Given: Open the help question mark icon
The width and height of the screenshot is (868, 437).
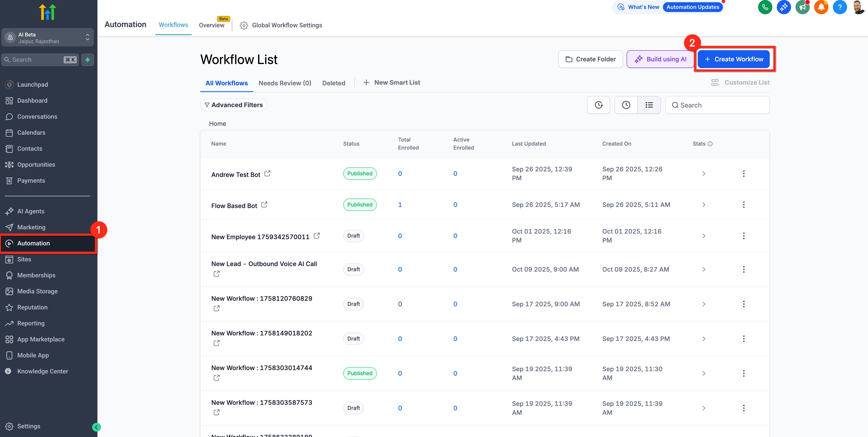Looking at the screenshot, I should click(839, 7).
